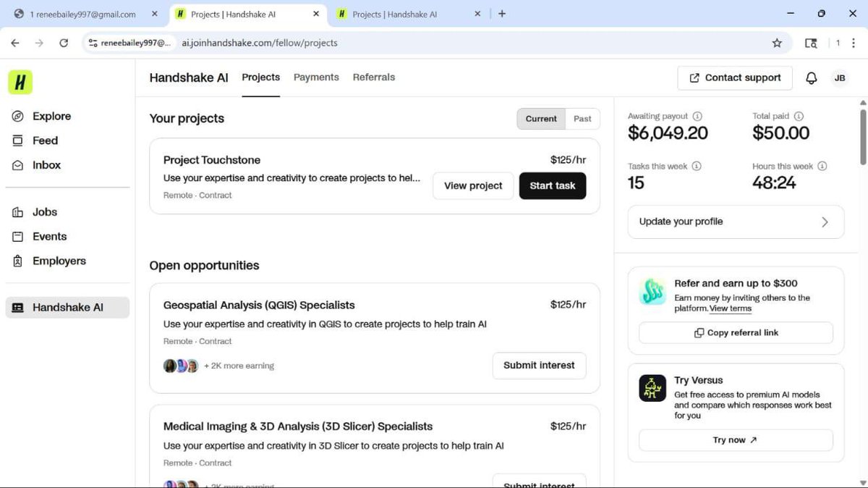Reload the page
This screenshot has width=868, height=488.
[64, 43]
